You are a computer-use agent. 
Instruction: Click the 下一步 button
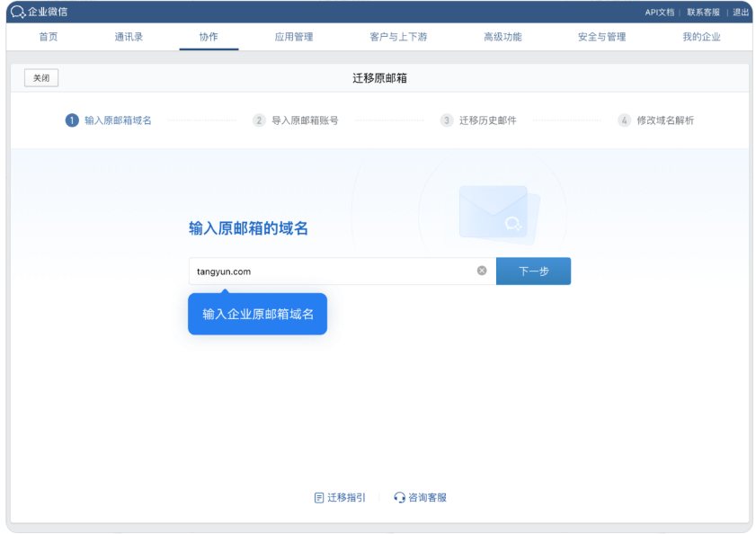pyautogui.click(x=533, y=271)
